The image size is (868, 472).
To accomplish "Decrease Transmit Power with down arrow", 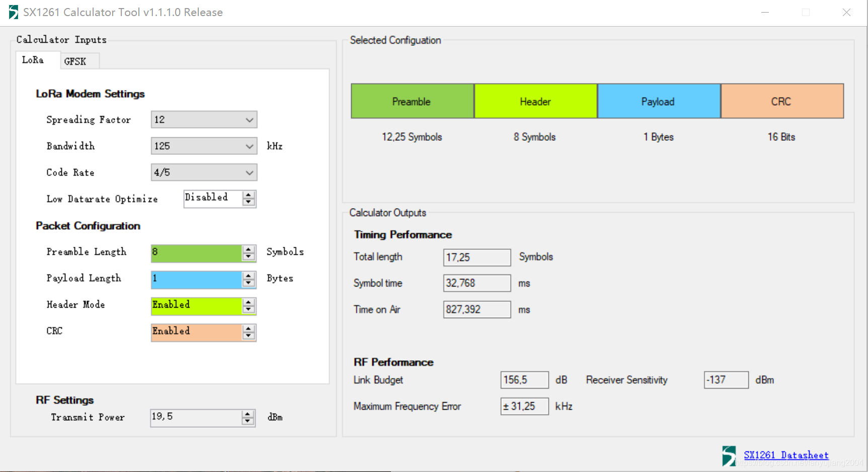I will pyautogui.click(x=248, y=422).
